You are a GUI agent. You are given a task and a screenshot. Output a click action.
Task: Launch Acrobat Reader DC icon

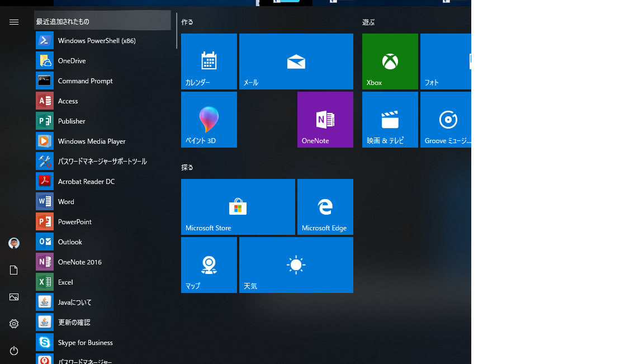pyautogui.click(x=44, y=182)
